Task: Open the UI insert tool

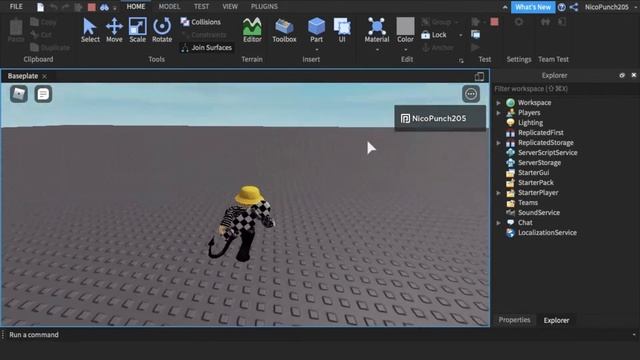Action: [342, 30]
